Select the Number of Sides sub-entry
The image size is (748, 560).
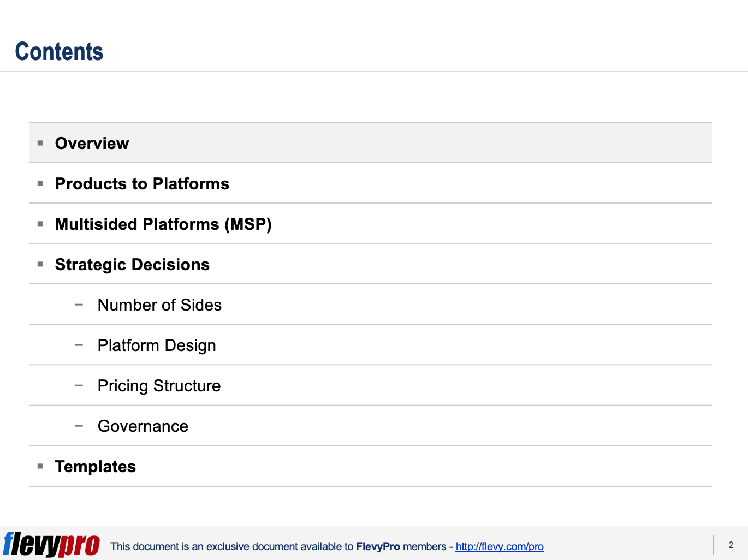(x=159, y=305)
